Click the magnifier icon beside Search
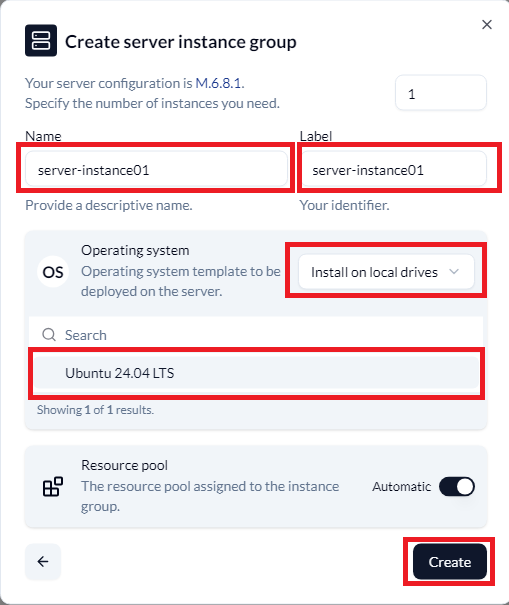Viewport: 509px width, 605px height. 49,335
